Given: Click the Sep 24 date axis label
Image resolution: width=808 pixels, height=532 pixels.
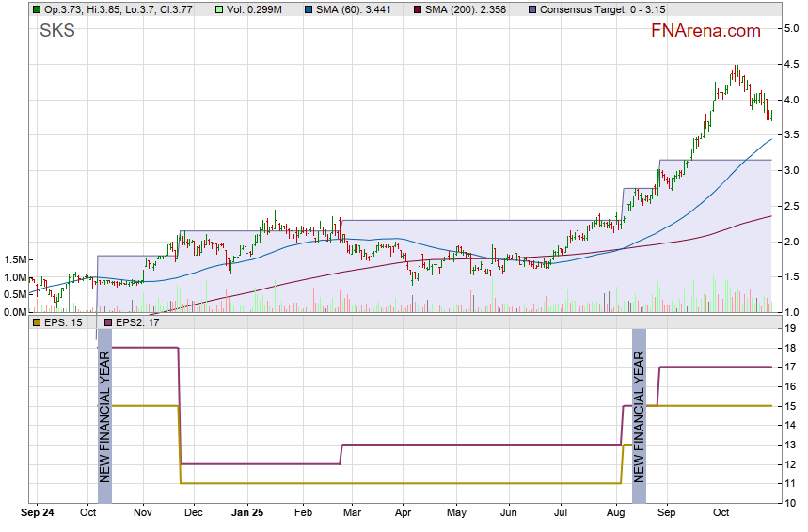Looking at the screenshot, I should click(38, 514).
